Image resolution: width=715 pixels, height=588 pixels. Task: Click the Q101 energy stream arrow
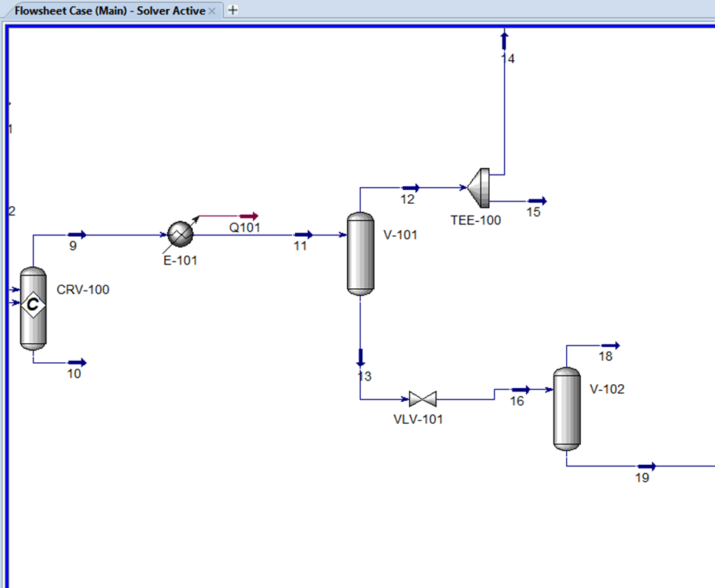coord(249,216)
